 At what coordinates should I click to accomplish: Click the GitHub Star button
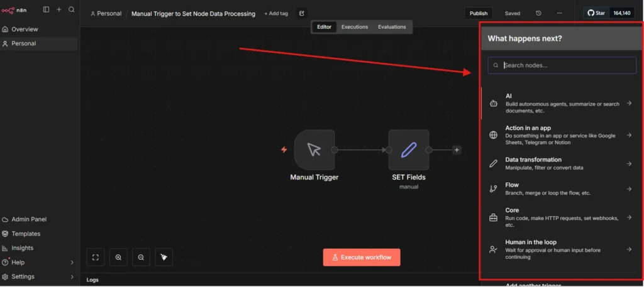click(596, 13)
